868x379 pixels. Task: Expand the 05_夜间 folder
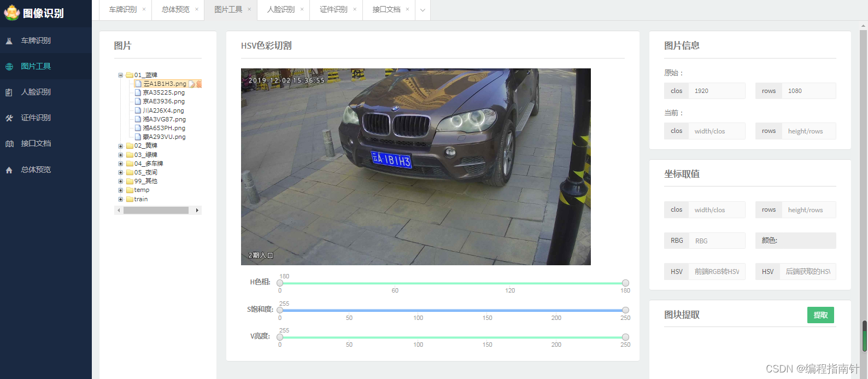[x=120, y=172]
